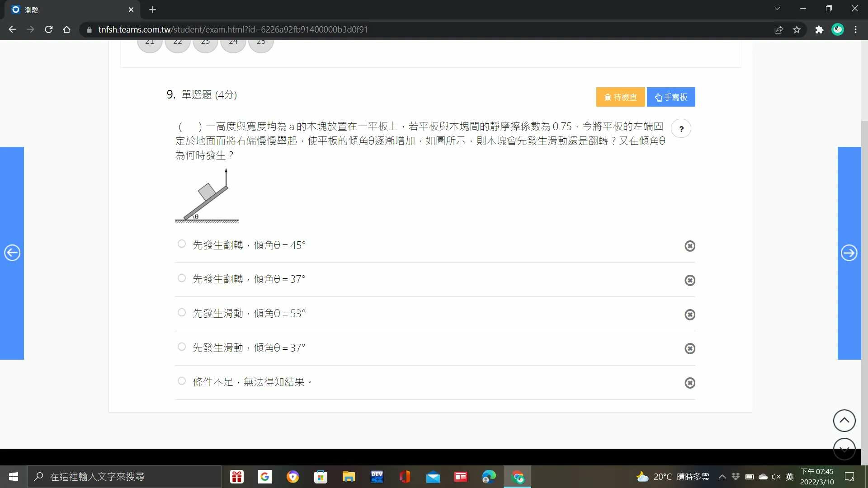The width and height of the screenshot is (868, 488).
Task: Select option 先發生滑動，傾角θ＝53°
Action: 182,313
